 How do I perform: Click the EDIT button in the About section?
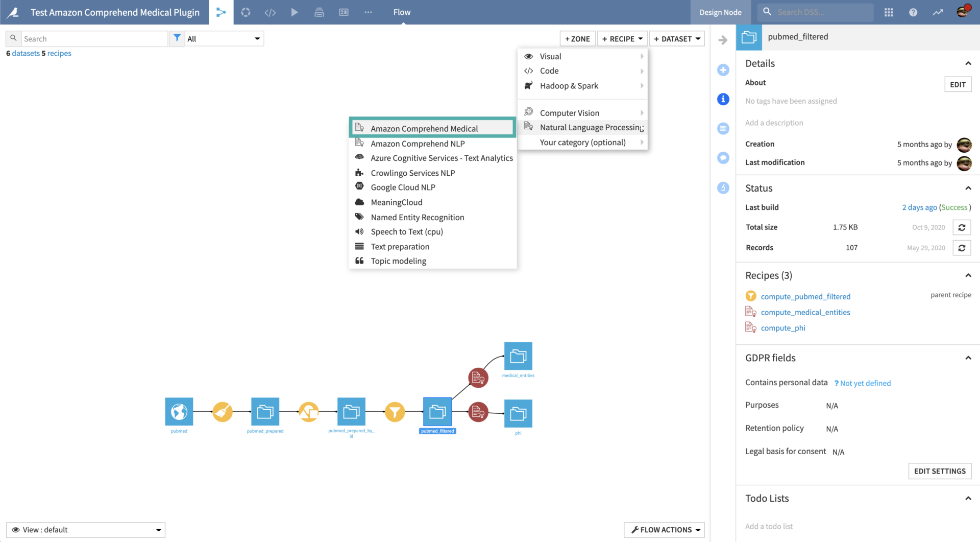point(958,84)
